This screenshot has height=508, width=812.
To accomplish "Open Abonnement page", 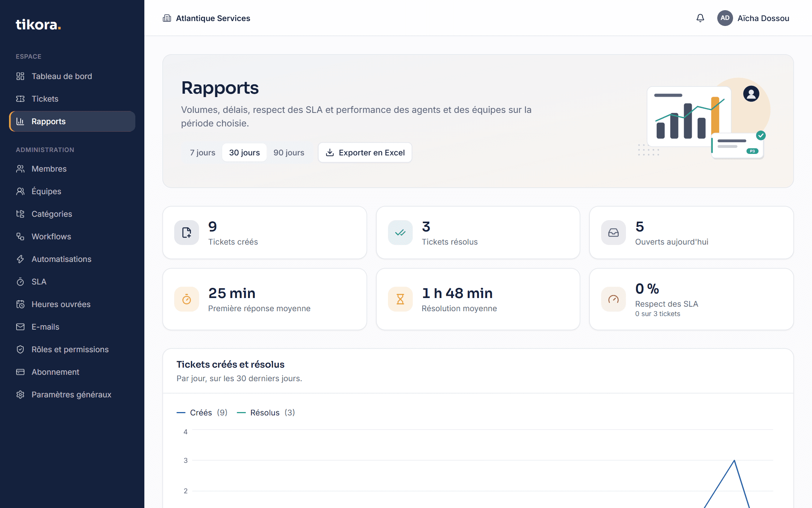I will (72, 372).
